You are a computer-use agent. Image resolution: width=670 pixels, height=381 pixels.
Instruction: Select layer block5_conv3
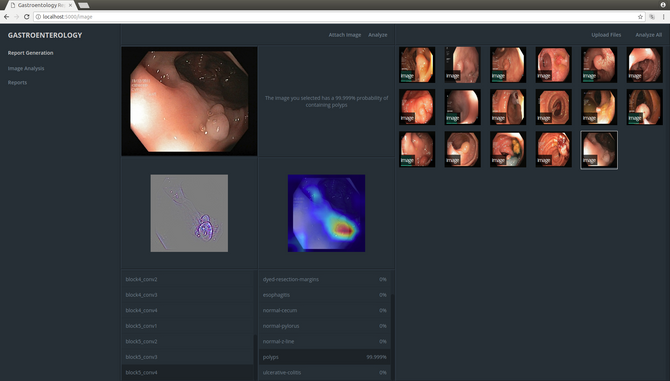pos(188,357)
